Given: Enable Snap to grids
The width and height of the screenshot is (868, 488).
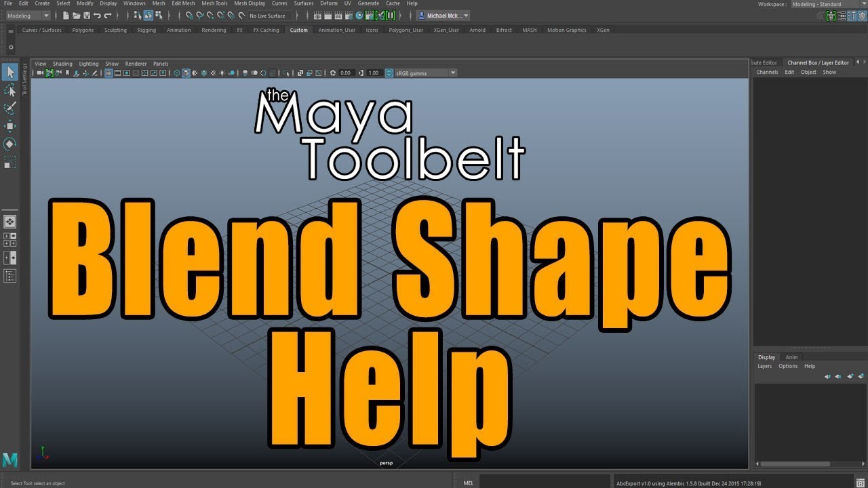Looking at the screenshot, I should 189,15.
